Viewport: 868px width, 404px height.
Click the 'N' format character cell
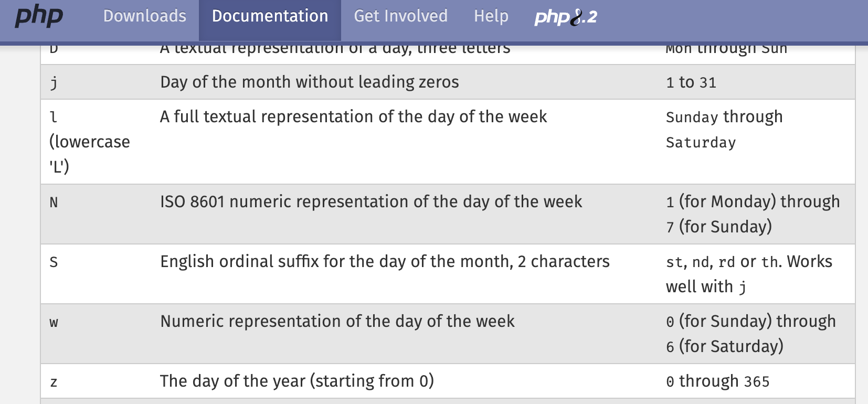click(x=54, y=202)
